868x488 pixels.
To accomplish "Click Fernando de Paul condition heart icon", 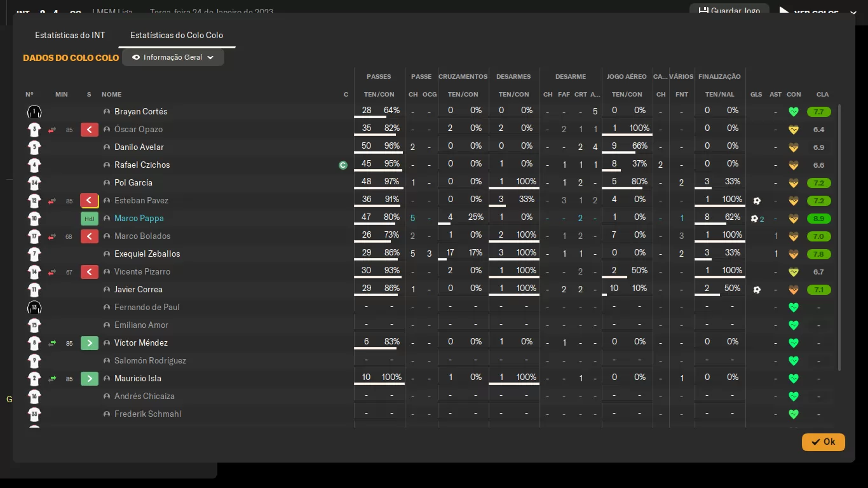I will tap(793, 308).
